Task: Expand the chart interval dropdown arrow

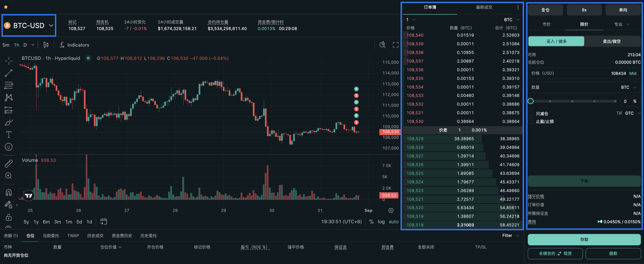Action: click(33, 45)
